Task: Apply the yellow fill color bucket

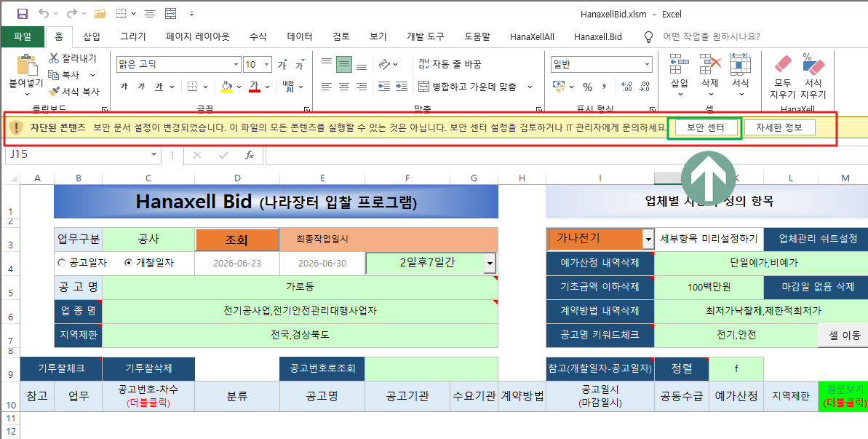Action: tap(226, 87)
